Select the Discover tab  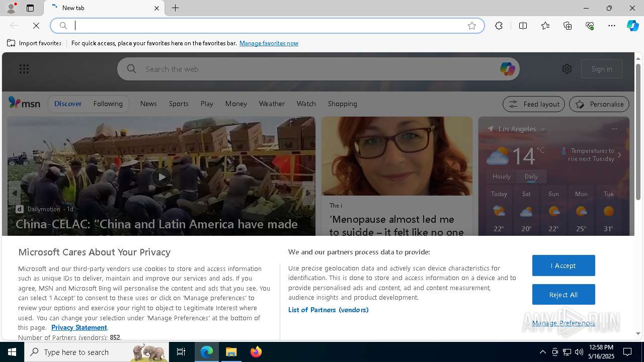click(68, 104)
